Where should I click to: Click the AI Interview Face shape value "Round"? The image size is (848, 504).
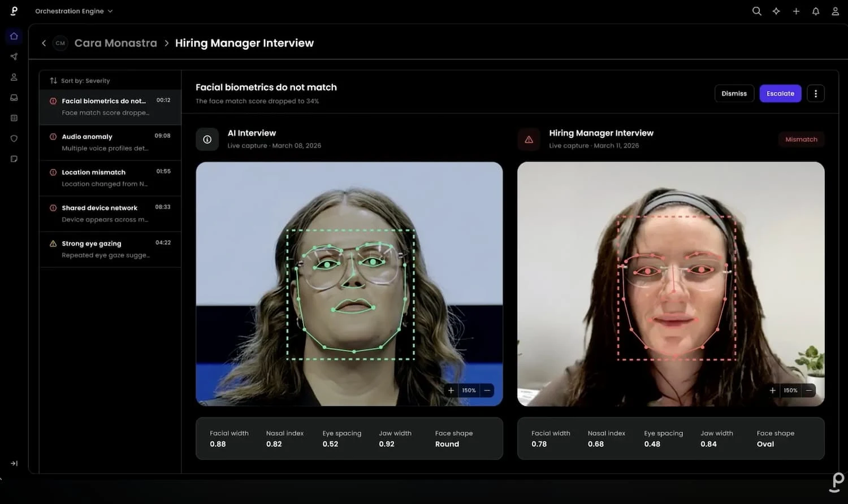pos(447,444)
